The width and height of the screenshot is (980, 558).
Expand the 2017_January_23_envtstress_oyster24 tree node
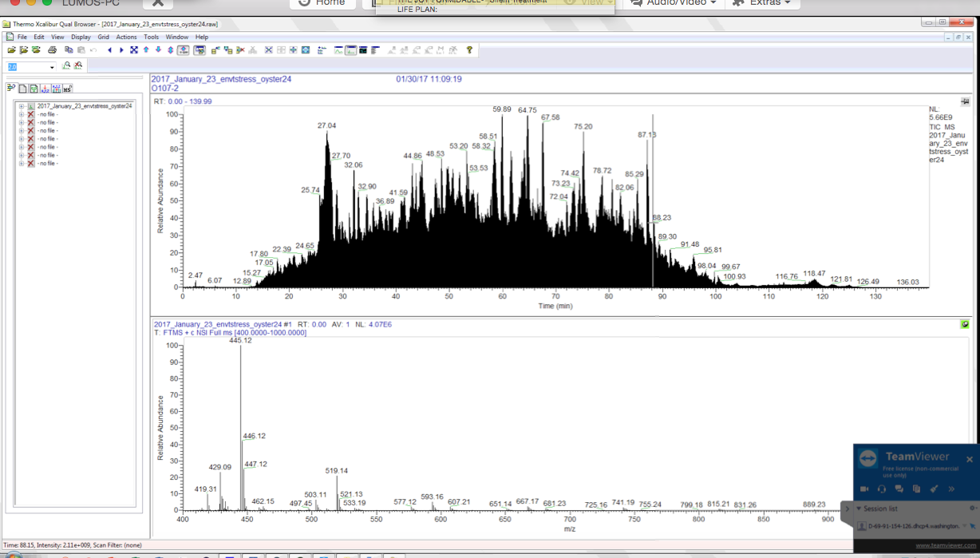22,106
